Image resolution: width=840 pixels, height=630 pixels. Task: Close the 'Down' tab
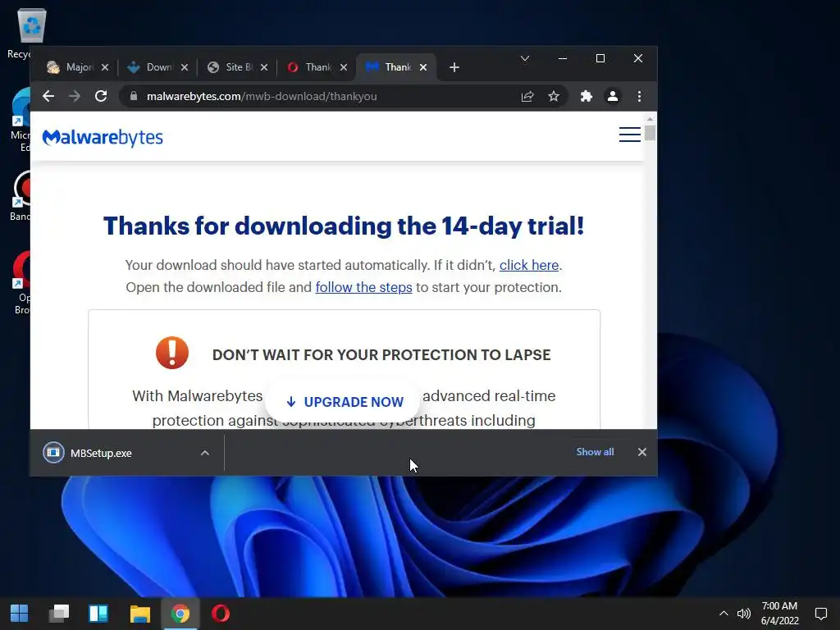185,67
